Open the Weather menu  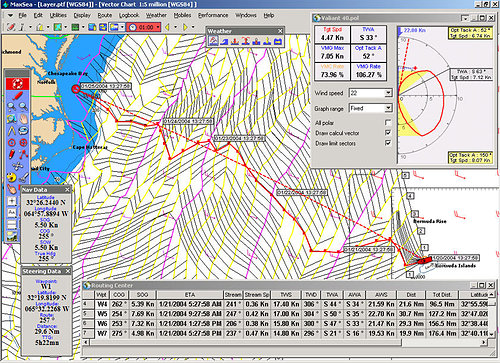click(x=156, y=15)
